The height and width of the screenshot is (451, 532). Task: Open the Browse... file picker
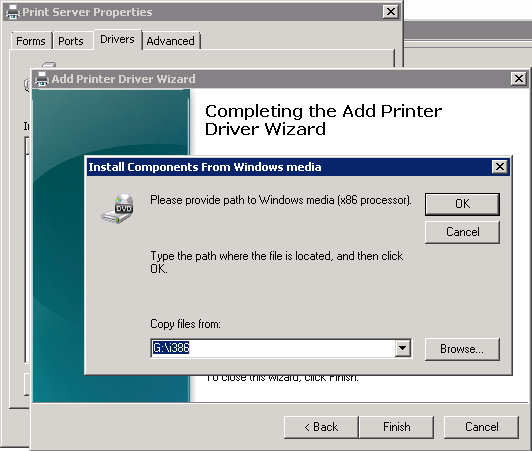(462, 349)
